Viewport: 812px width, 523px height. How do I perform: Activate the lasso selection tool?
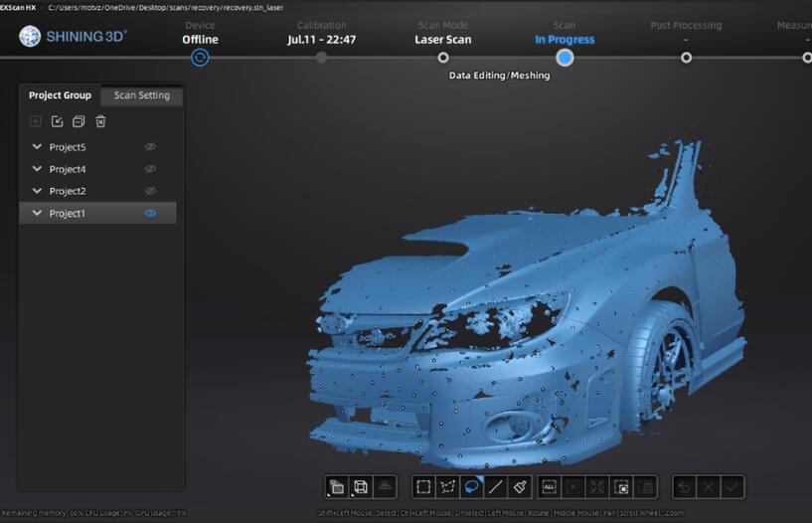coord(472,487)
